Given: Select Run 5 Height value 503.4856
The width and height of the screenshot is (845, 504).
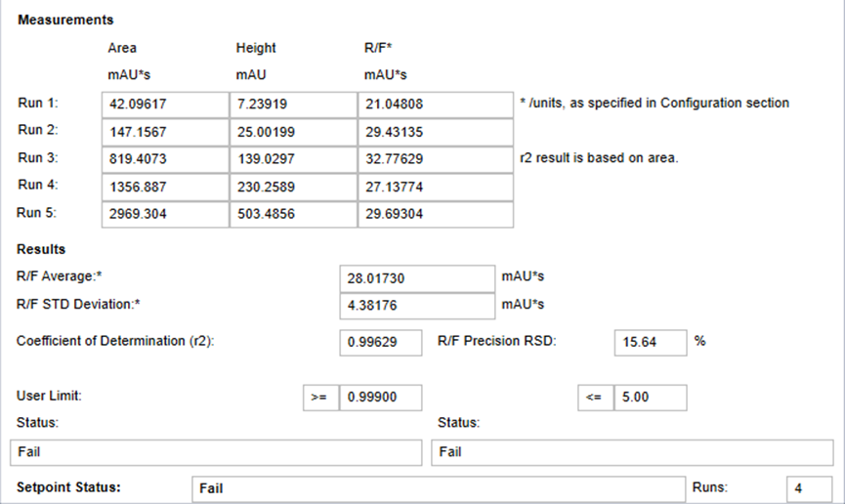Looking at the screenshot, I should (293, 215).
